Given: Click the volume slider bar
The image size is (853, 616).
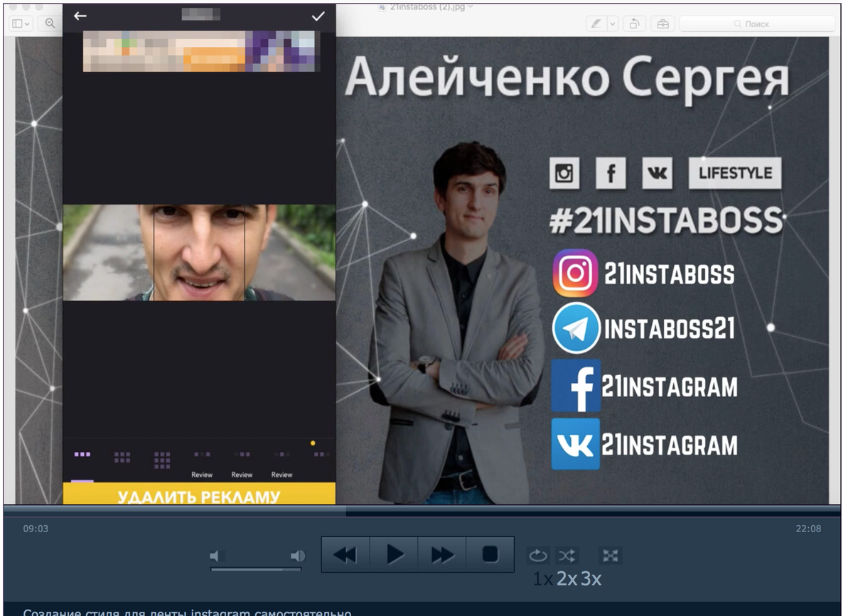Looking at the screenshot, I should [256, 568].
